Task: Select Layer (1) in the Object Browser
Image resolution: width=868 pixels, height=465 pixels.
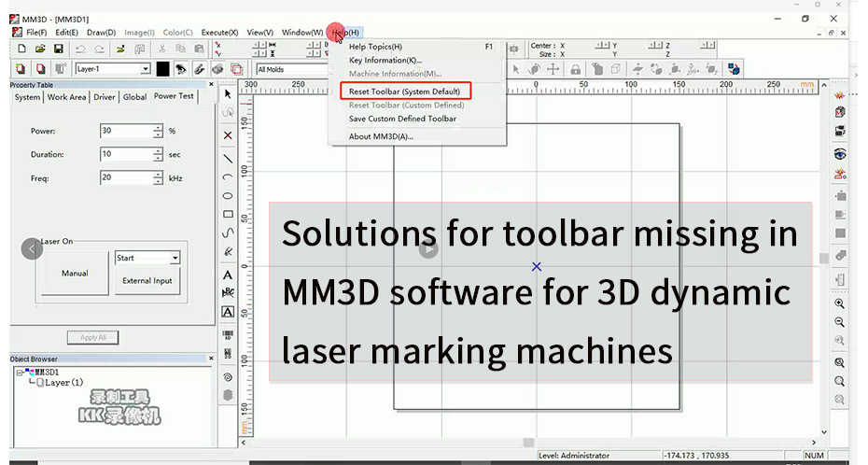Action: 63,383
